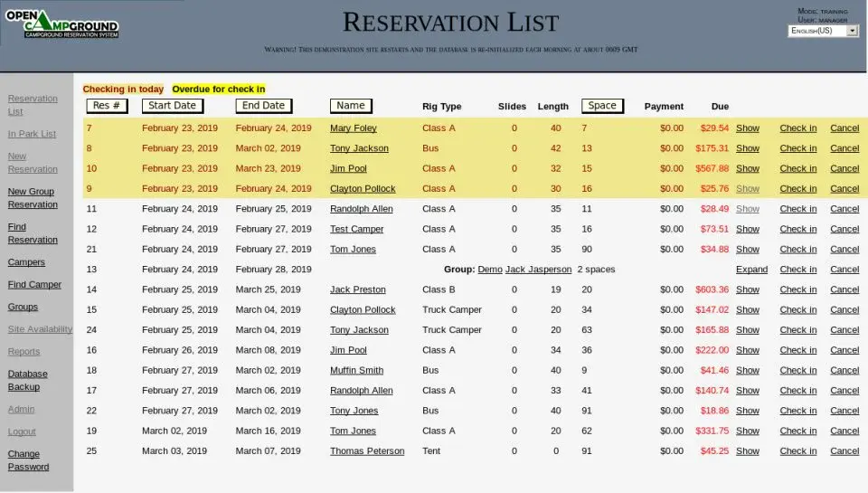Open Campers menu item
Image resolution: width=868 pixels, height=493 pixels.
[26, 262]
